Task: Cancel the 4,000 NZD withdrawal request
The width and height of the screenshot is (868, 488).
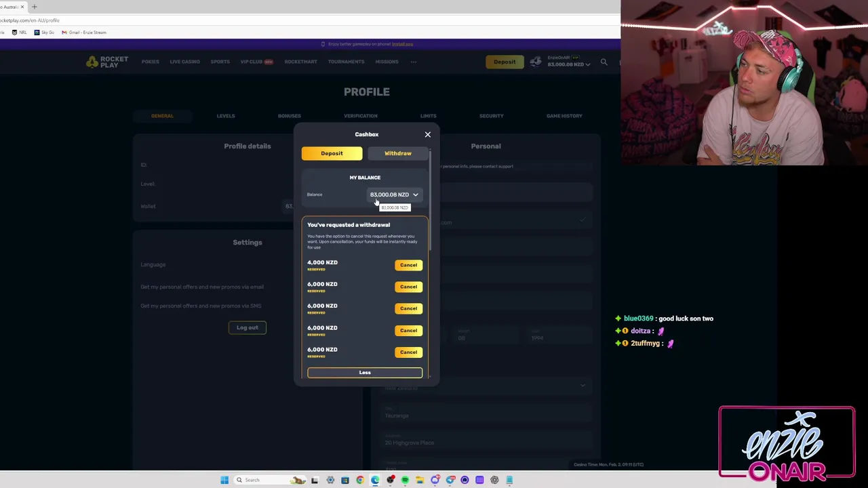Action: point(408,265)
